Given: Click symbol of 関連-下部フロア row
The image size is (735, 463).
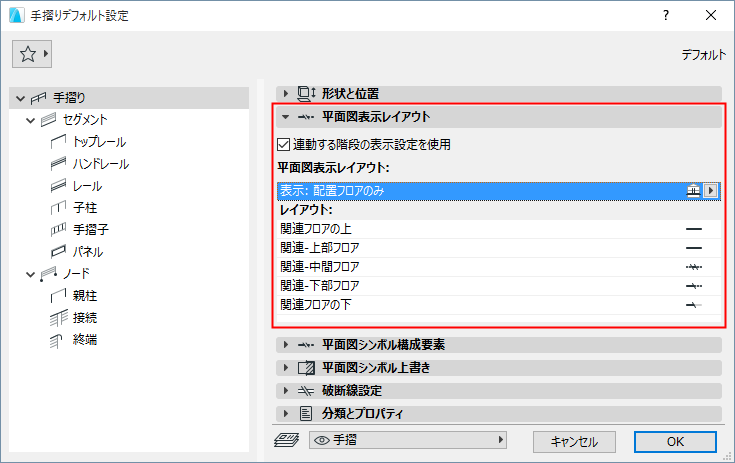Looking at the screenshot, I should point(694,286).
